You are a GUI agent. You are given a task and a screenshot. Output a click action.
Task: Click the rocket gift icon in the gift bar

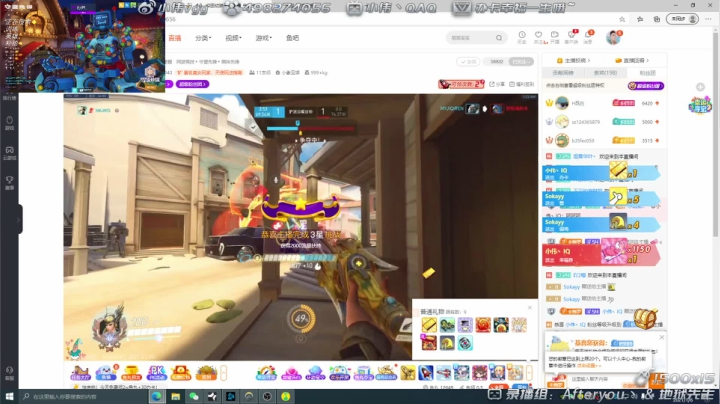(426, 373)
